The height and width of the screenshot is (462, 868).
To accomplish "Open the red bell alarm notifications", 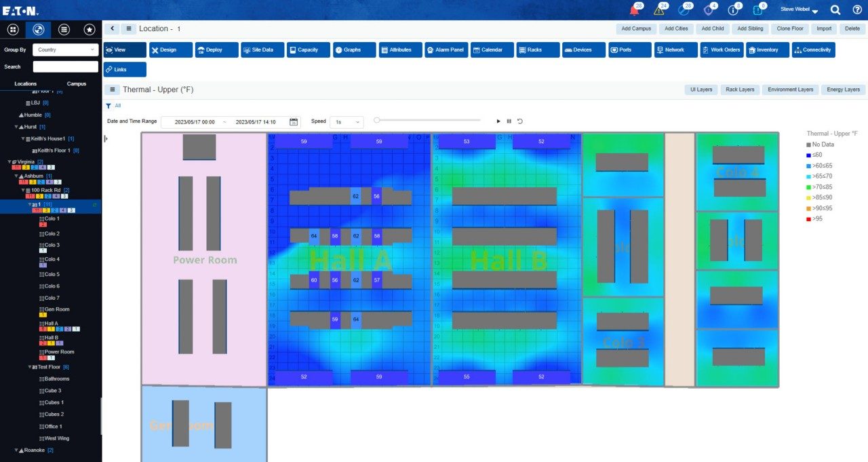I will tap(635, 10).
